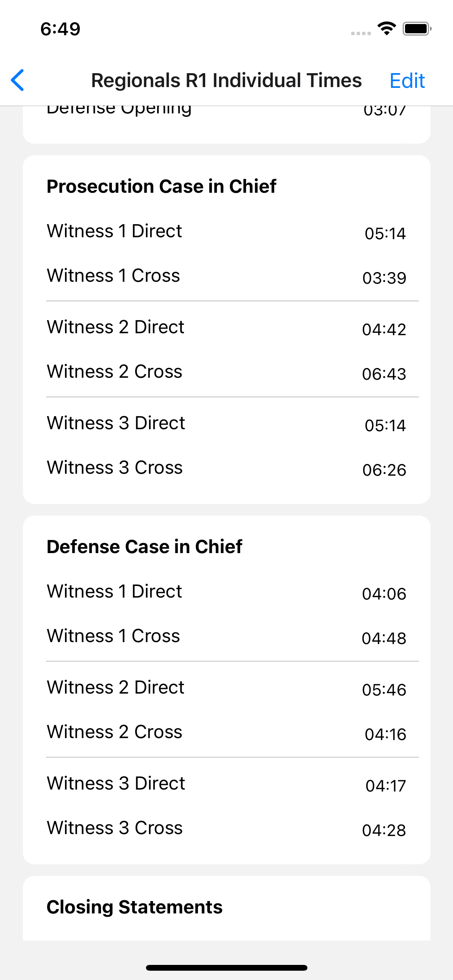This screenshot has height=980, width=453.
Task: Tap the back chevron arrow
Action: [17, 80]
